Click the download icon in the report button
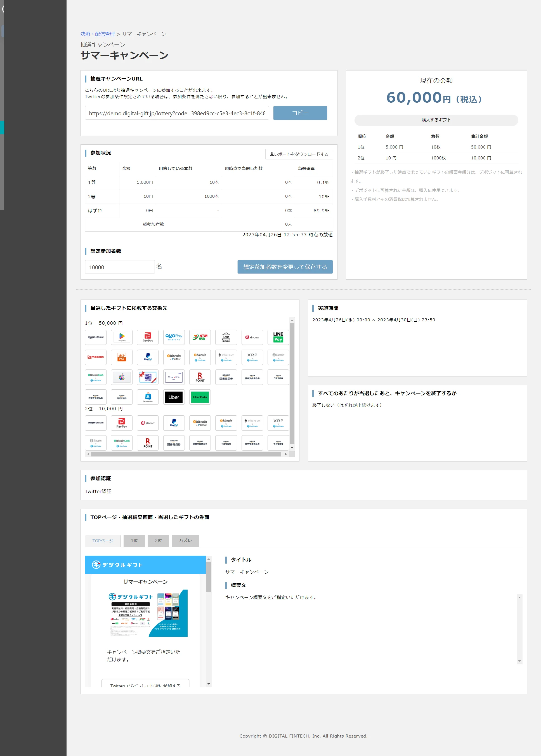541x756 pixels. (272, 154)
